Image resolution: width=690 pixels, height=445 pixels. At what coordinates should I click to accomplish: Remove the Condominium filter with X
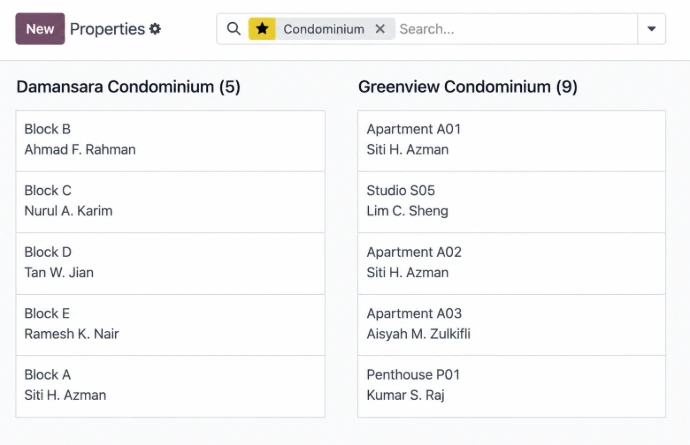[380, 29]
